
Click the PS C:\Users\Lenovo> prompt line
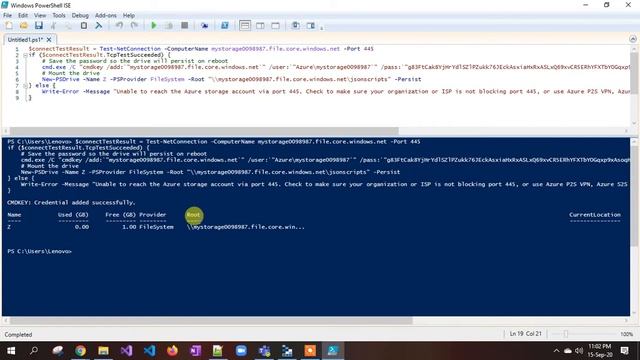(40, 251)
